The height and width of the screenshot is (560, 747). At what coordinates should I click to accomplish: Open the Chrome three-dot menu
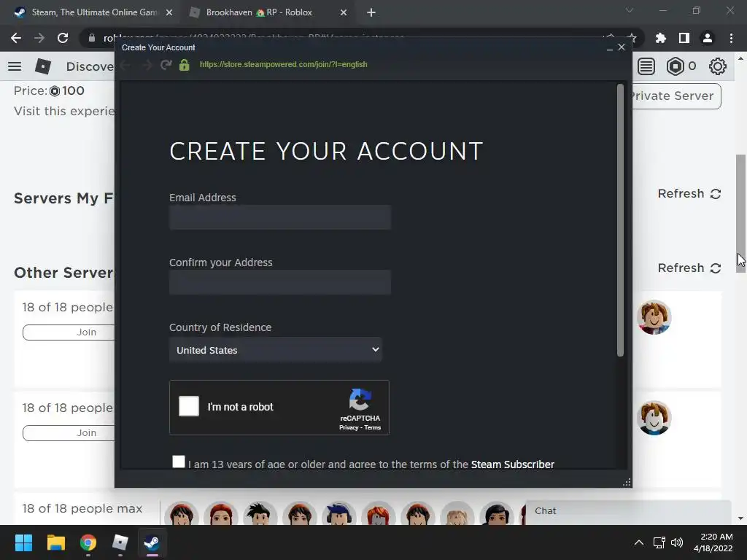(731, 38)
